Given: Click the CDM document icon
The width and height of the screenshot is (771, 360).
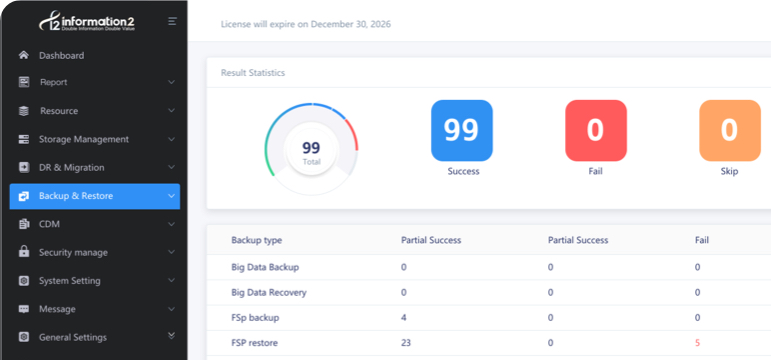Looking at the screenshot, I should tap(24, 224).
